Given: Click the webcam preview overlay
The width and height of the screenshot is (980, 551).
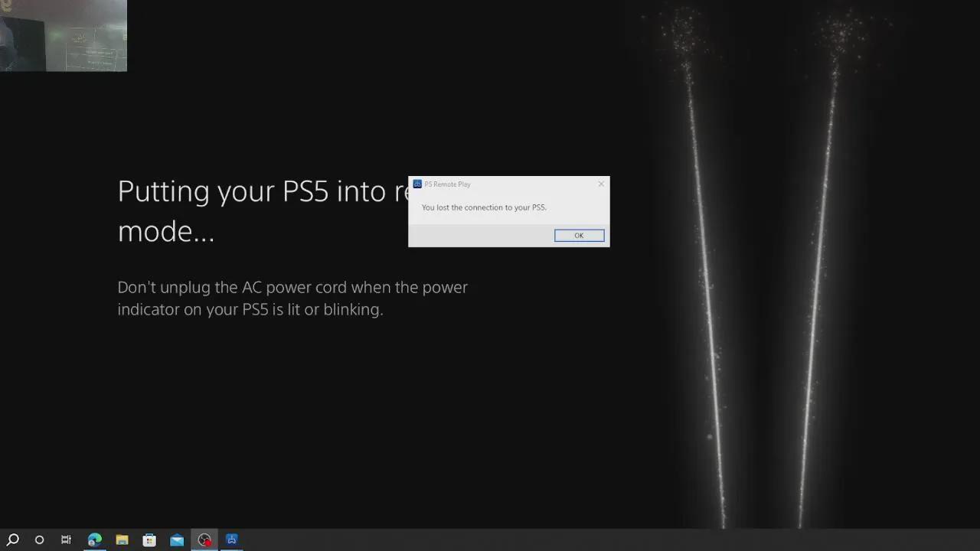Looking at the screenshot, I should [x=64, y=36].
